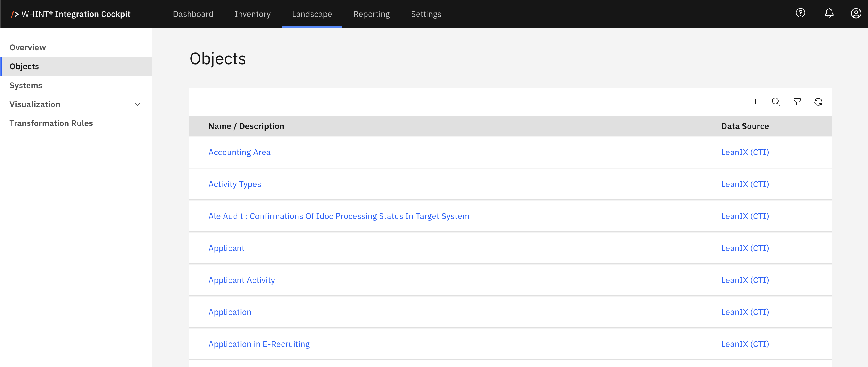Expand the Visualization sidebar chevron

point(137,104)
